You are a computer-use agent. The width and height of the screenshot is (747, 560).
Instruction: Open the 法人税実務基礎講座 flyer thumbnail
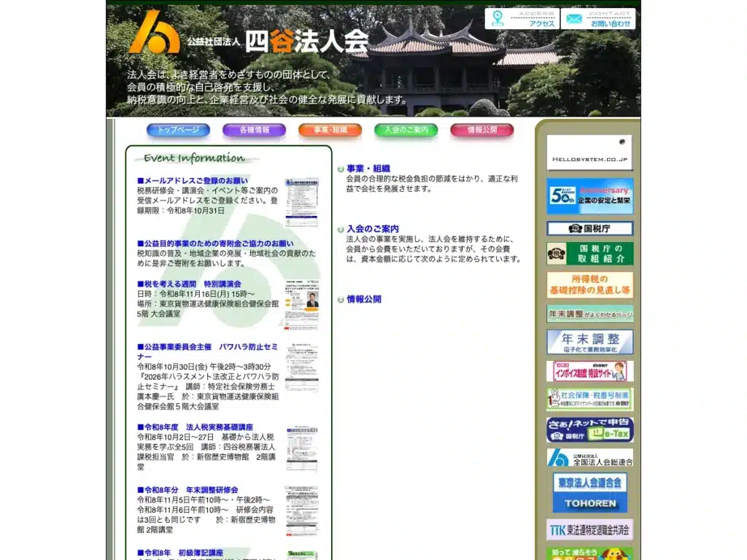302,448
